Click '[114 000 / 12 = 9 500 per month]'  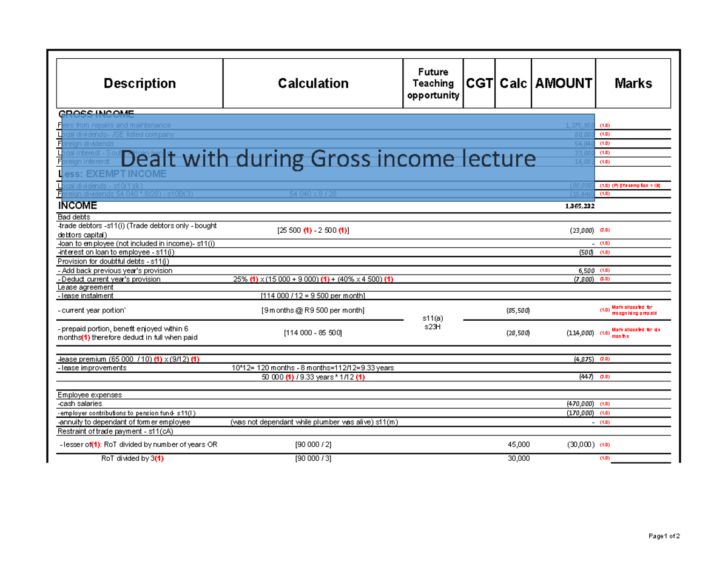point(313,296)
